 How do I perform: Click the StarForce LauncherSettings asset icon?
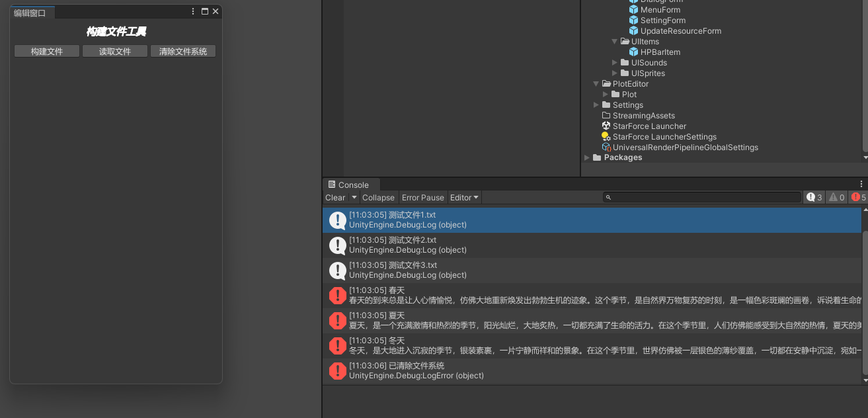[606, 136]
